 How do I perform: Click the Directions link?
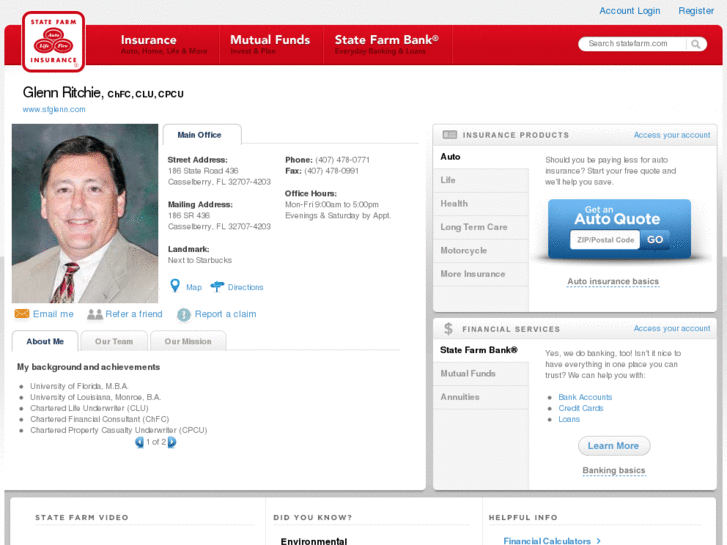click(x=245, y=287)
